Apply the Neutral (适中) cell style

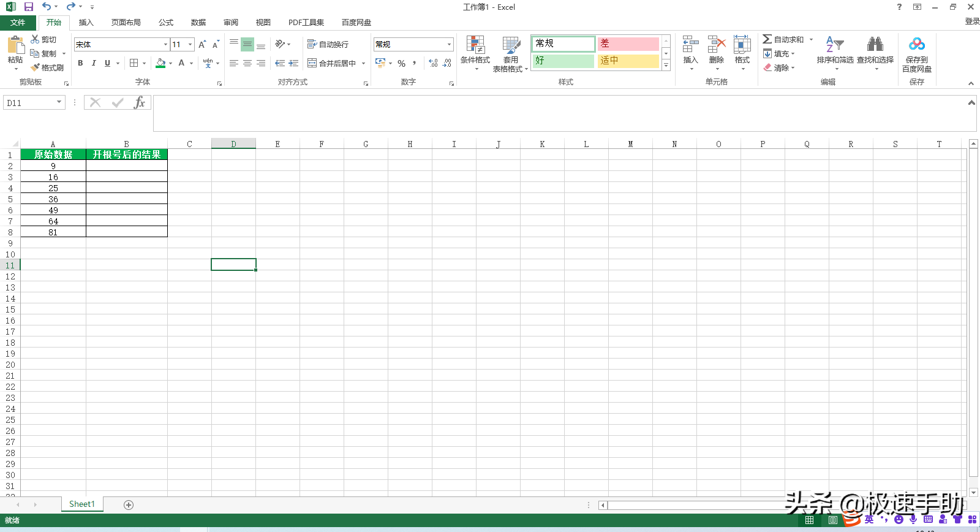pos(628,61)
